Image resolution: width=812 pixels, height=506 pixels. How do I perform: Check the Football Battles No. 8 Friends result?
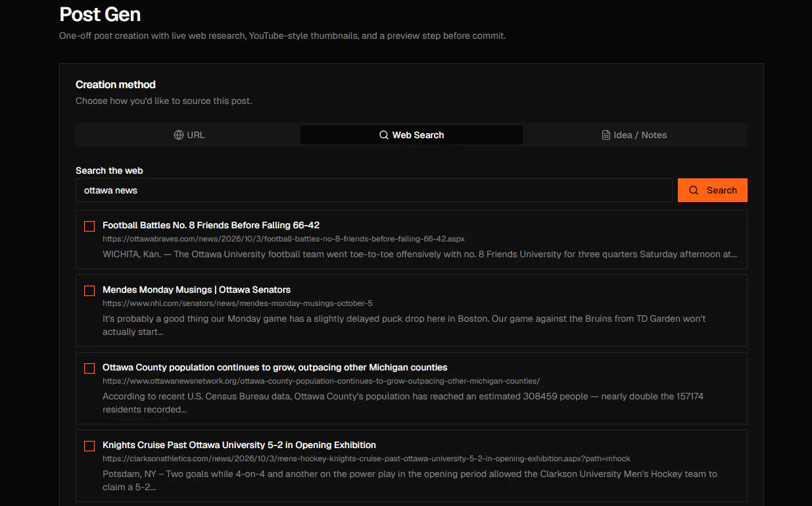89,226
